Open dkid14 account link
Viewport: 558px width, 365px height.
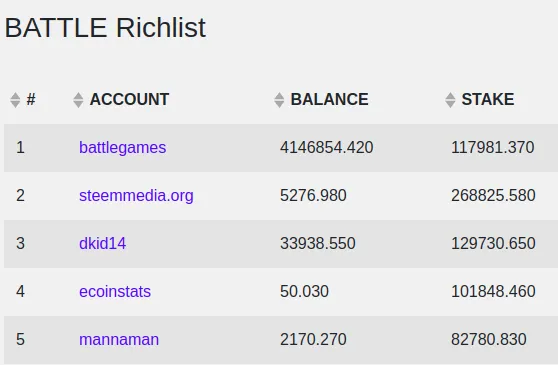tap(102, 244)
